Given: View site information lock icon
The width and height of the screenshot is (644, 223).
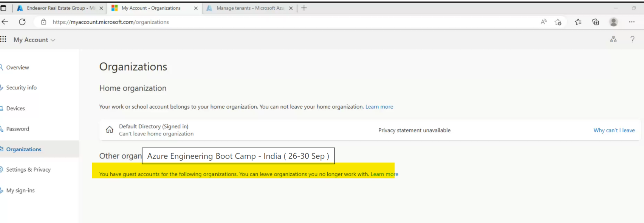Looking at the screenshot, I should pyautogui.click(x=44, y=22).
